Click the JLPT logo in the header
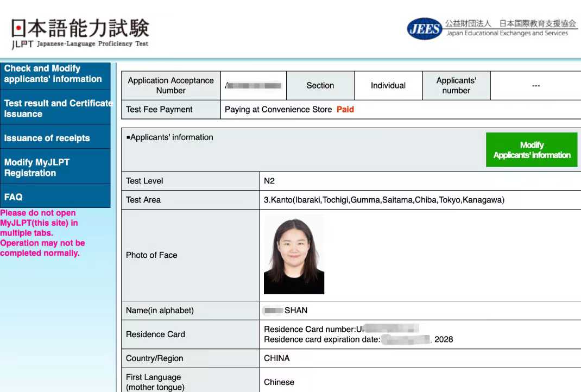This screenshot has height=392, width=581. point(79,33)
